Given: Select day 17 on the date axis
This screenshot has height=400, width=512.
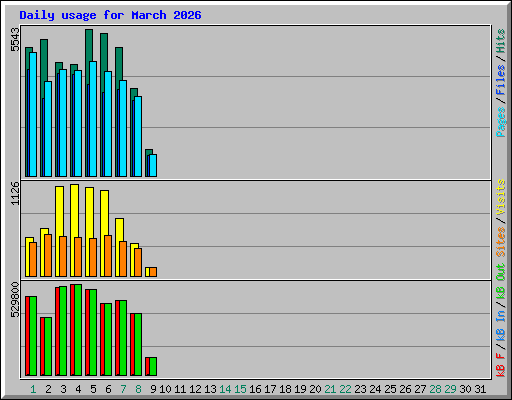Looking at the screenshot, I should (x=270, y=389).
